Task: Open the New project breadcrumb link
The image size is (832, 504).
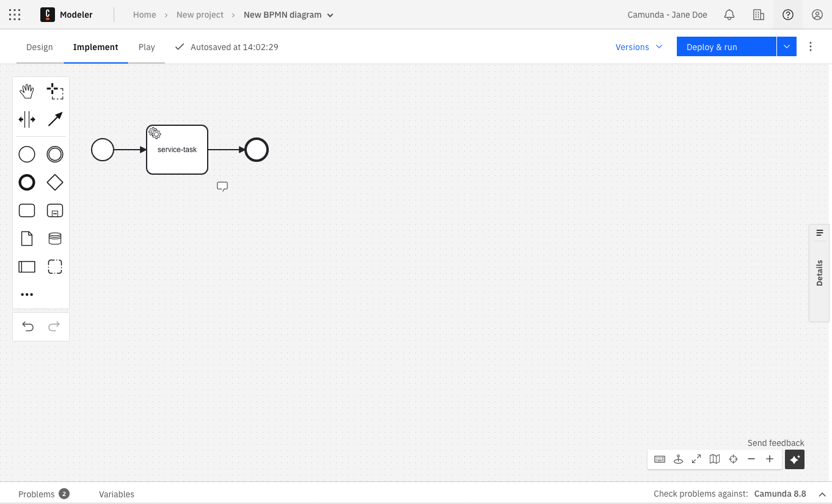Action: [x=200, y=15]
